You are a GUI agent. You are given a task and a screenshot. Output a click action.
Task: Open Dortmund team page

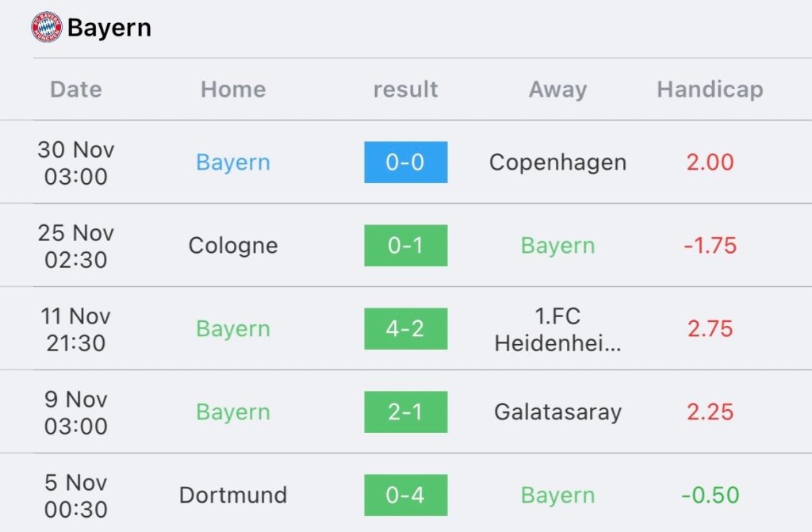233,496
